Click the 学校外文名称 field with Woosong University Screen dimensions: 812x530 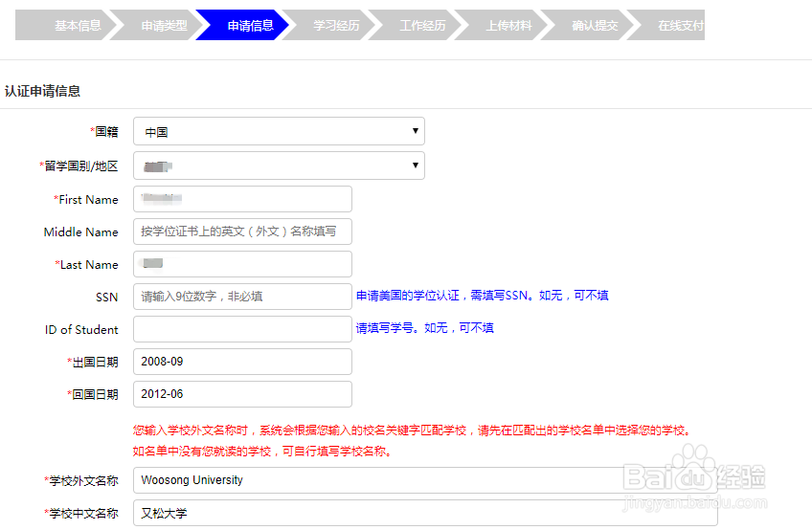tap(425, 480)
